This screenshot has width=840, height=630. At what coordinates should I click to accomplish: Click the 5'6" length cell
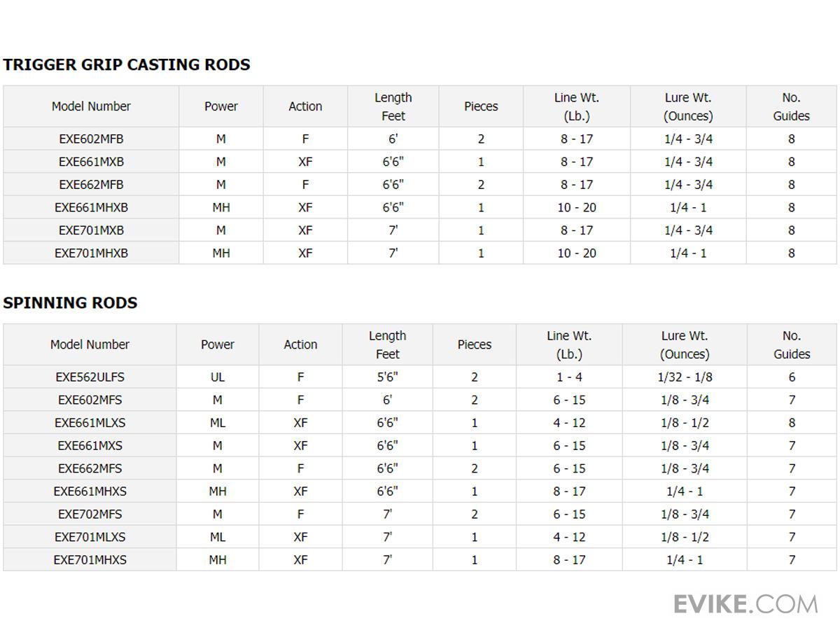coord(387,377)
